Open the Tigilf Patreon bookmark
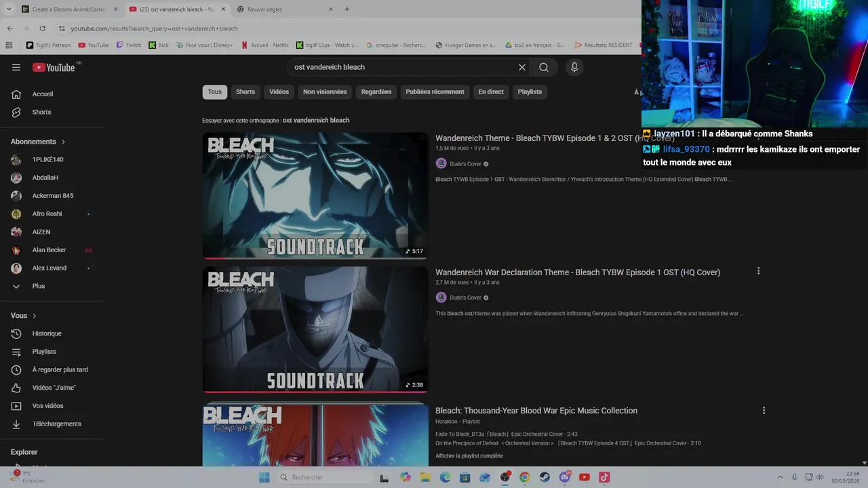This screenshot has width=868, height=488. [48, 45]
